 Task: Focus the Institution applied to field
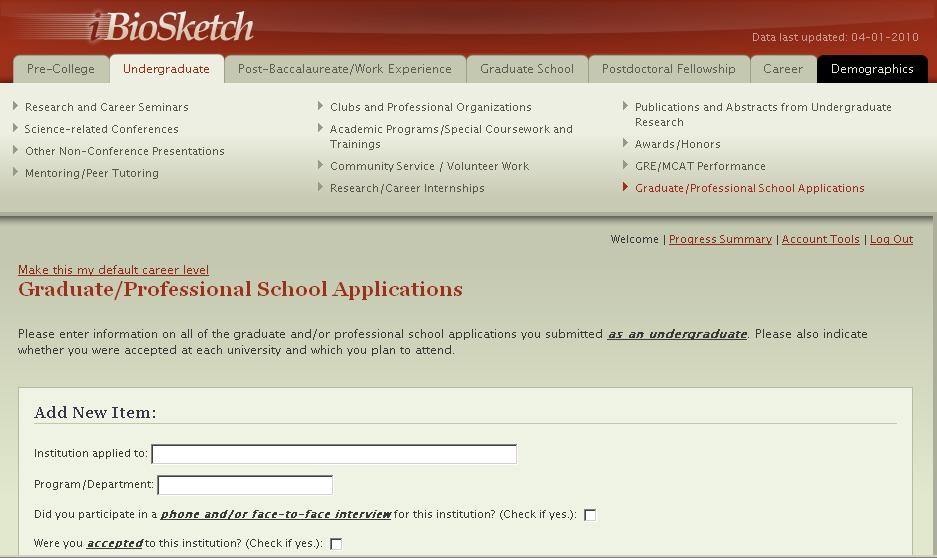(334, 454)
